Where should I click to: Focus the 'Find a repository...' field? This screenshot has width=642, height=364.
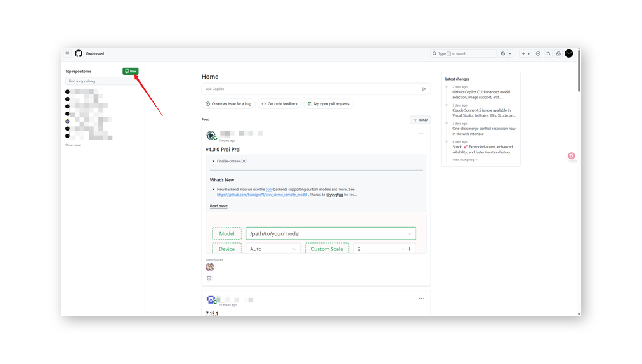pos(102,81)
